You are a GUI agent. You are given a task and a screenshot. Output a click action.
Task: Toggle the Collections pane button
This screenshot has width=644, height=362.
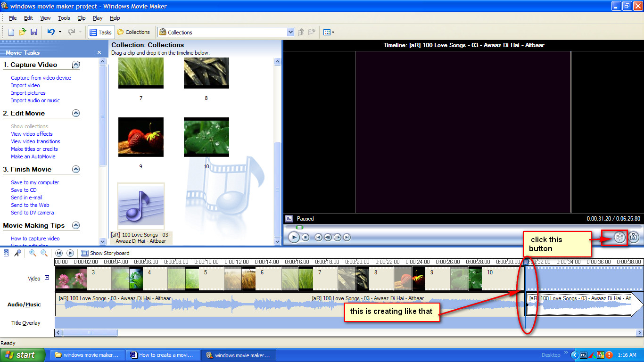[x=133, y=32]
